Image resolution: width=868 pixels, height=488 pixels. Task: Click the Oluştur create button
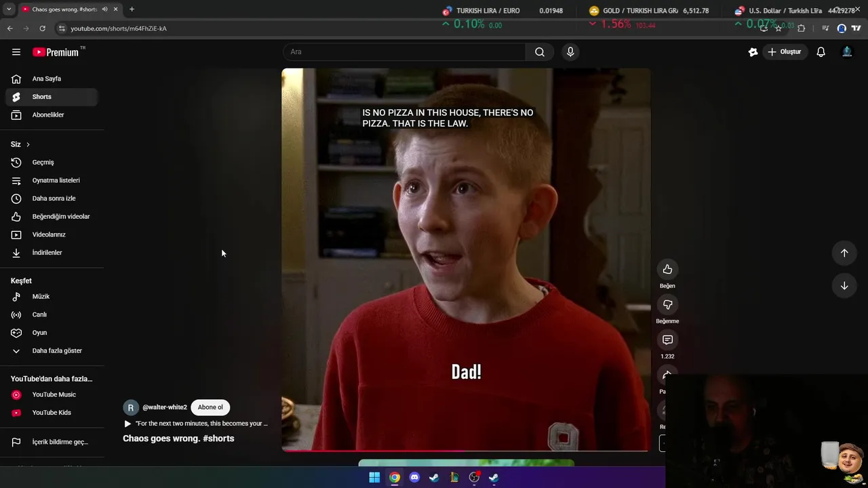785,52
